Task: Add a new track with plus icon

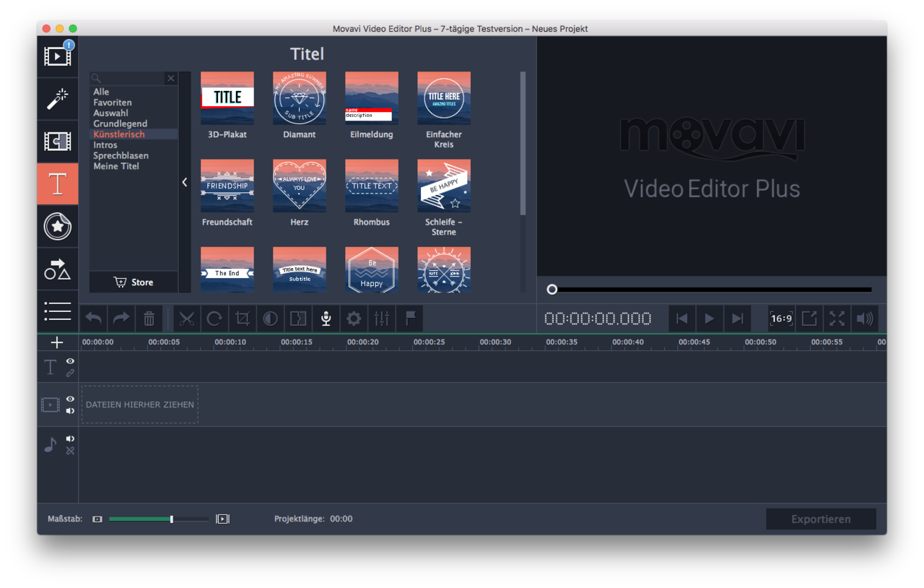Action: point(58,342)
